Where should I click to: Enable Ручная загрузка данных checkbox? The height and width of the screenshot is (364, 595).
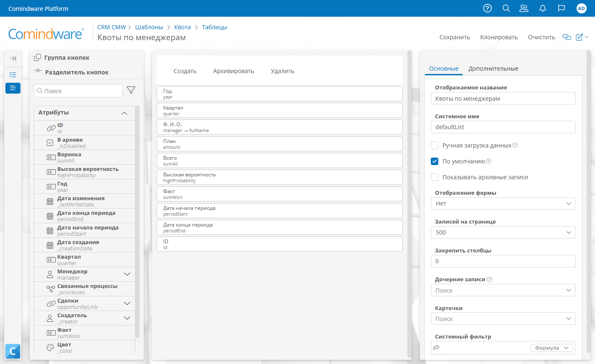coord(435,145)
